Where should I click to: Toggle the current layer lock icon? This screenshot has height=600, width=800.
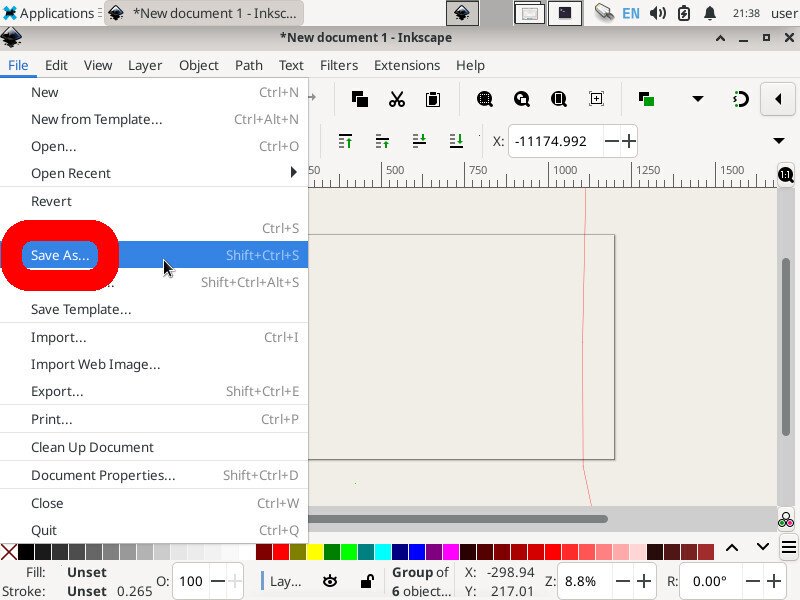[x=367, y=581]
